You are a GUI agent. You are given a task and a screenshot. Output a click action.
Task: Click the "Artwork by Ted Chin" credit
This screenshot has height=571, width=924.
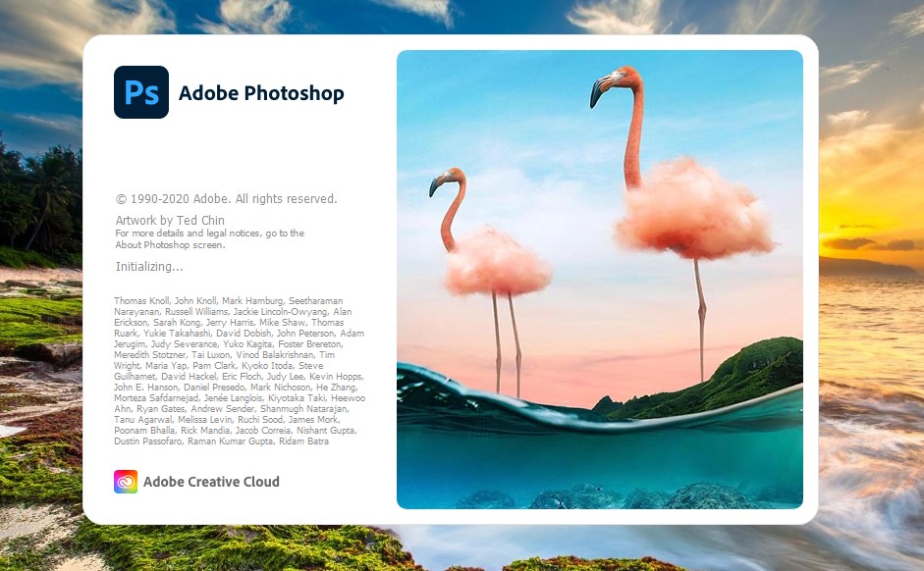click(x=170, y=220)
